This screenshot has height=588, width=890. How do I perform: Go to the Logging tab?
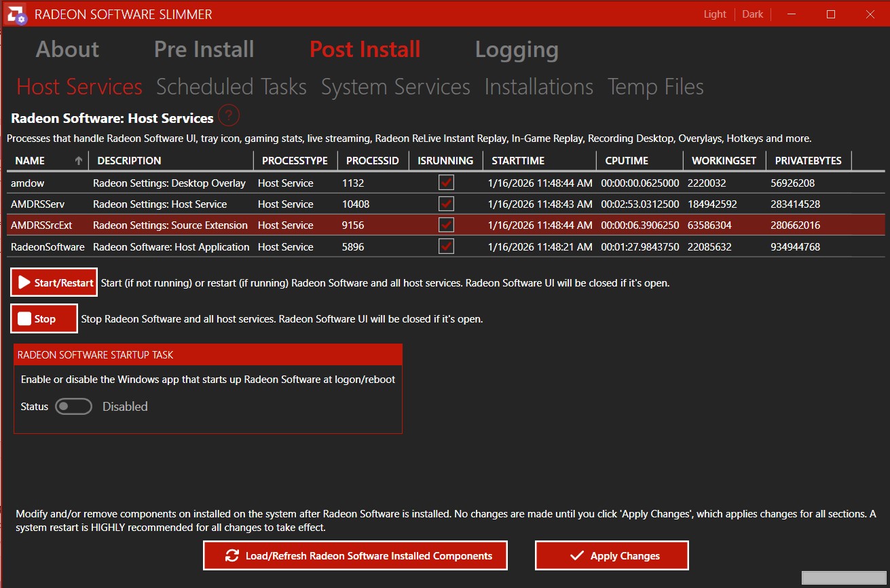pos(517,50)
